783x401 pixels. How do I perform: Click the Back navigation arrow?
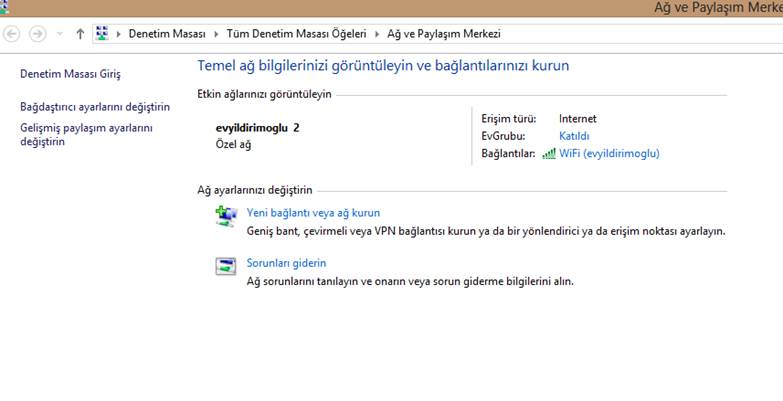[x=12, y=34]
